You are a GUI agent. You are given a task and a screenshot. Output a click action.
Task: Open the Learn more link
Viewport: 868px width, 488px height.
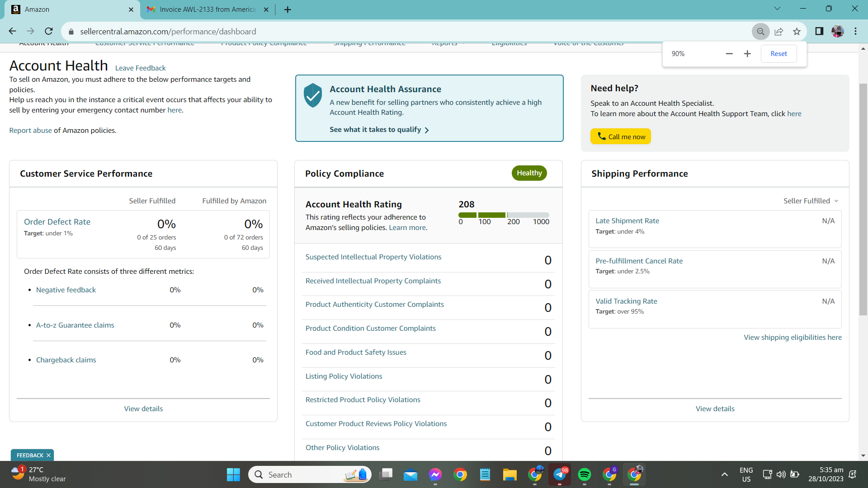pyautogui.click(x=407, y=228)
